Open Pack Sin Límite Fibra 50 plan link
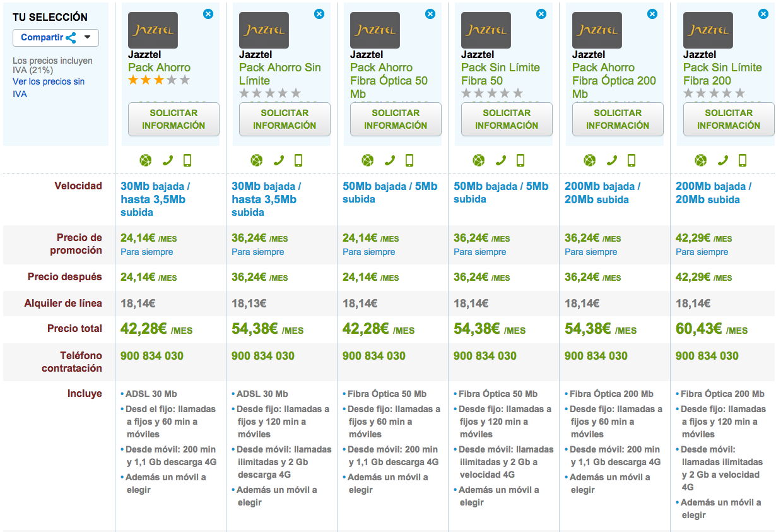The width and height of the screenshot is (776, 532). pos(500,74)
